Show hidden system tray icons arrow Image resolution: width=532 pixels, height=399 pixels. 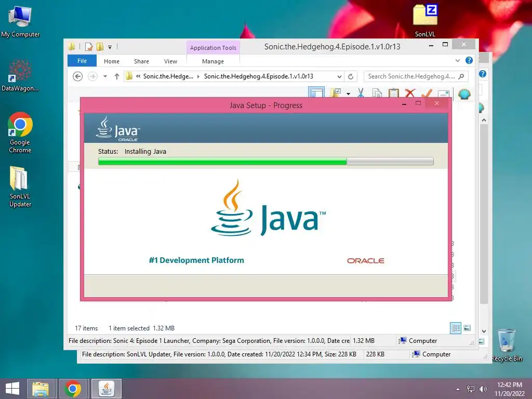(x=458, y=389)
